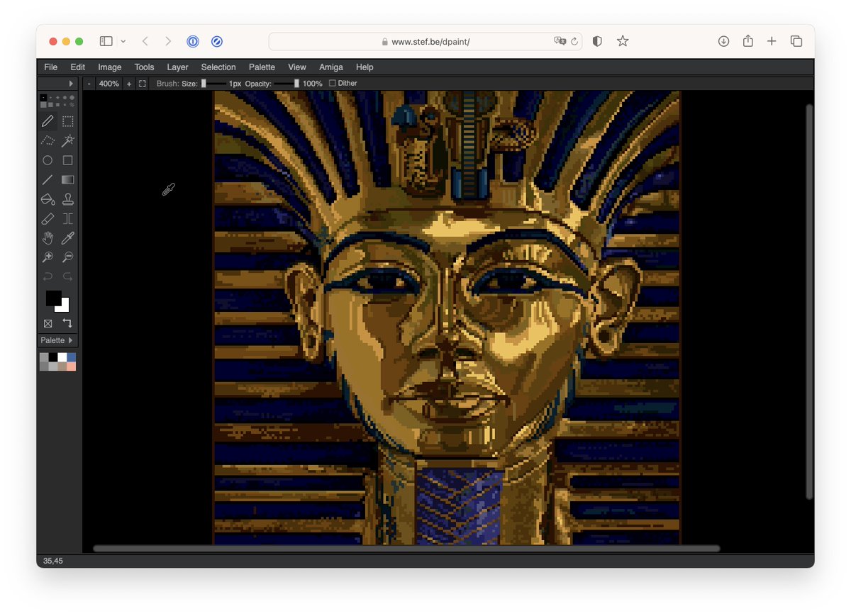Open the Edit menu

(78, 67)
